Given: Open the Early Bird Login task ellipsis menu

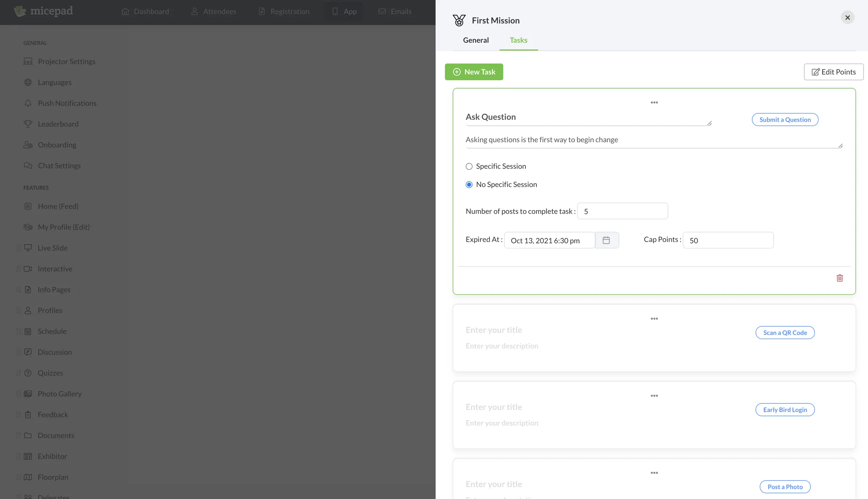Looking at the screenshot, I should click(654, 396).
